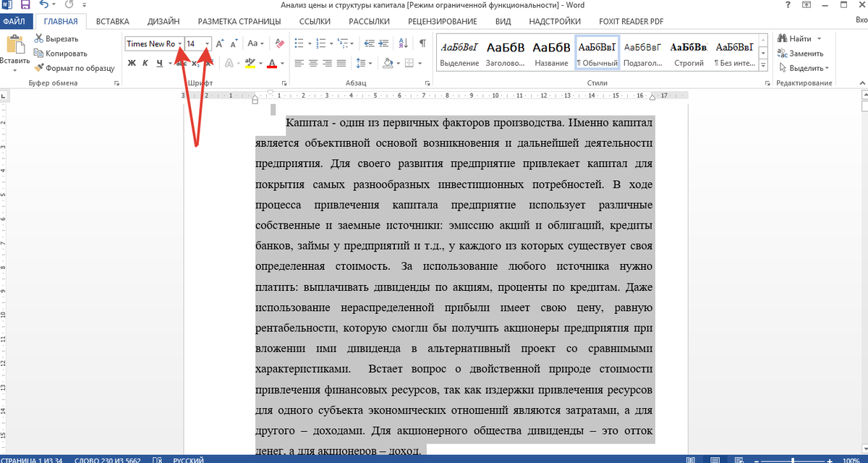Show paragraph marks with the ¶ icon

pos(422,43)
